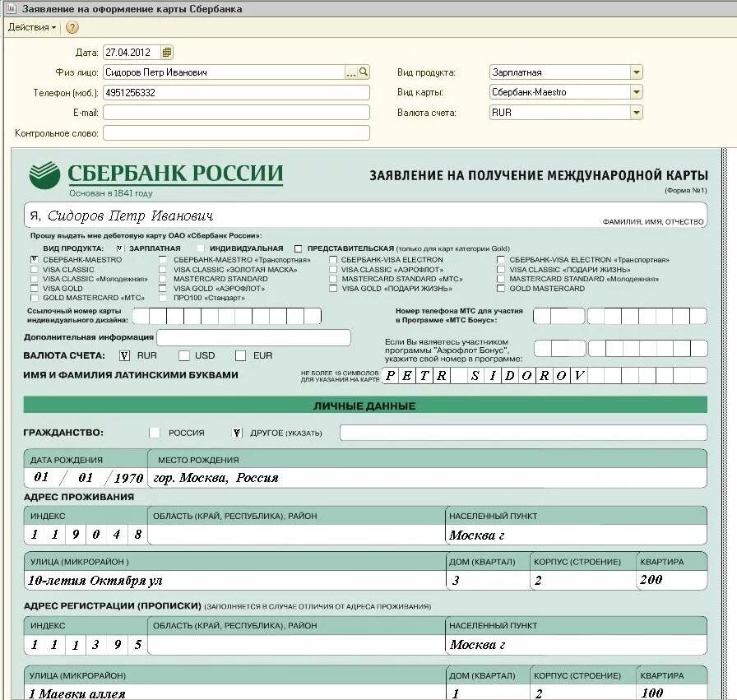Click the E-mail input field

pyautogui.click(x=236, y=113)
